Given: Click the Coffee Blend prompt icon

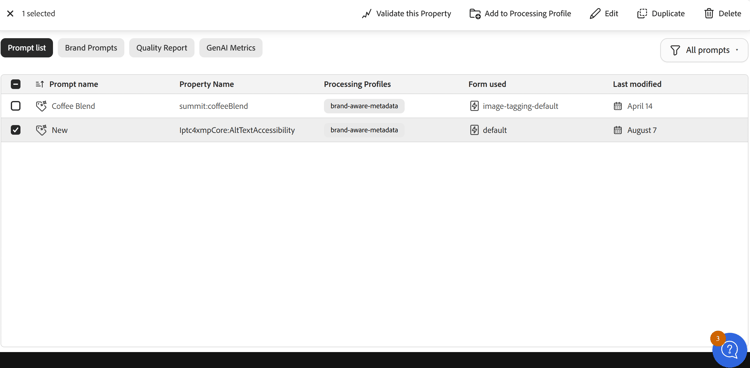Looking at the screenshot, I should tap(42, 106).
